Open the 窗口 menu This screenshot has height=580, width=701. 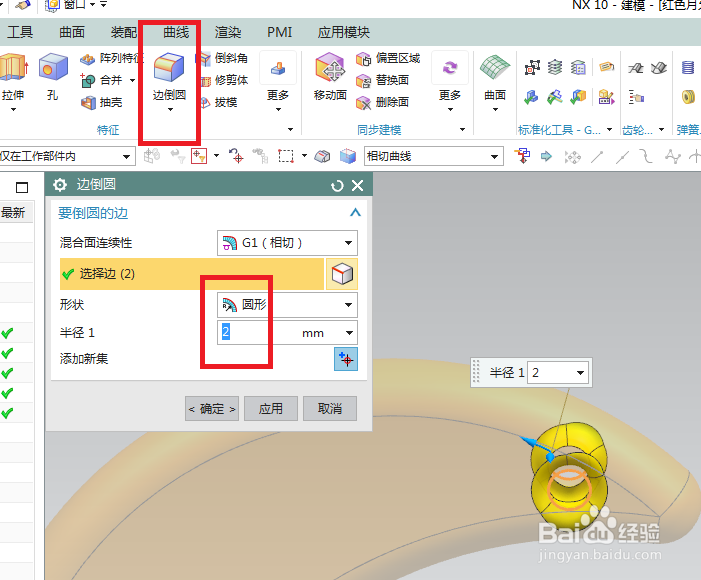(x=74, y=4)
